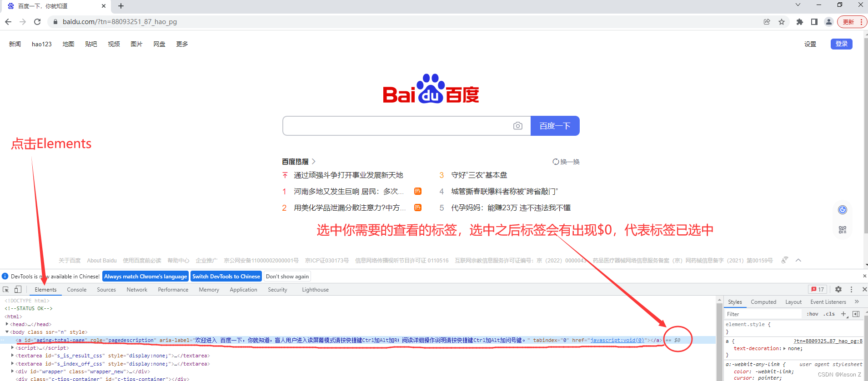Switch to the Lighthouse tab
Screen dimensions: 868x381
tap(315, 290)
